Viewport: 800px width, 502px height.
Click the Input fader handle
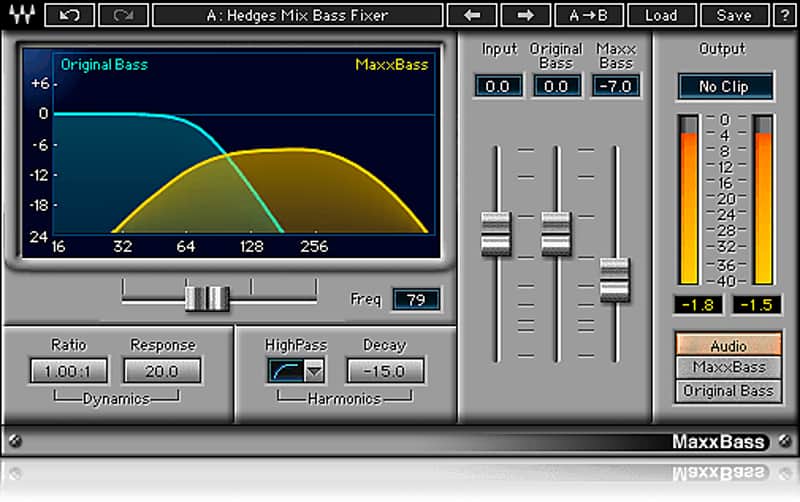point(496,234)
